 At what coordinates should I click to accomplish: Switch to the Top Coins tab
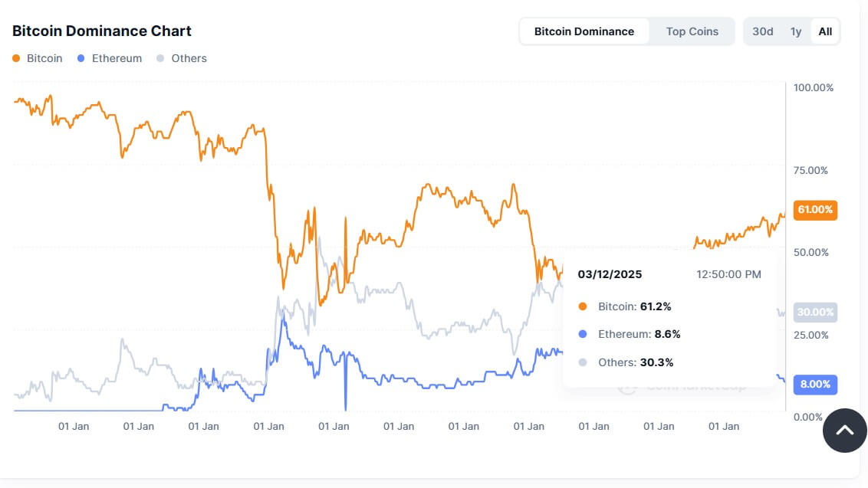pos(692,31)
